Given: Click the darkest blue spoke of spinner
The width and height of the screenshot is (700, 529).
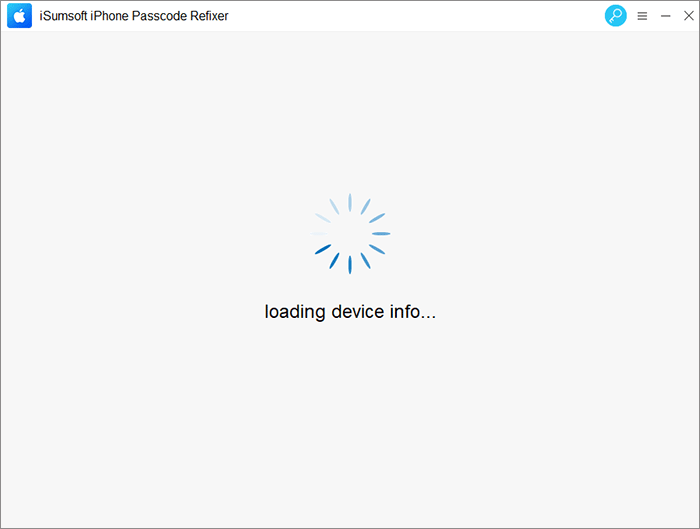Looking at the screenshot, I should pyautogui.click(x=323, y=249).
